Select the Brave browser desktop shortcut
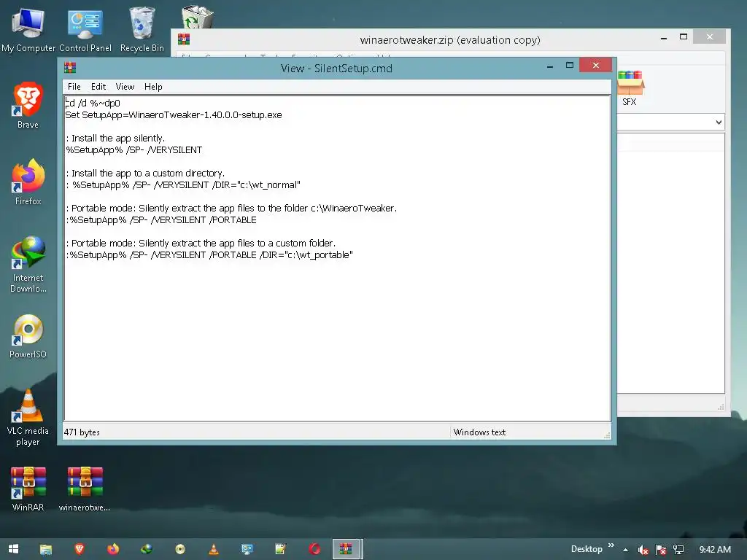Viewport: 747px width, 560px height. [28, 106]
